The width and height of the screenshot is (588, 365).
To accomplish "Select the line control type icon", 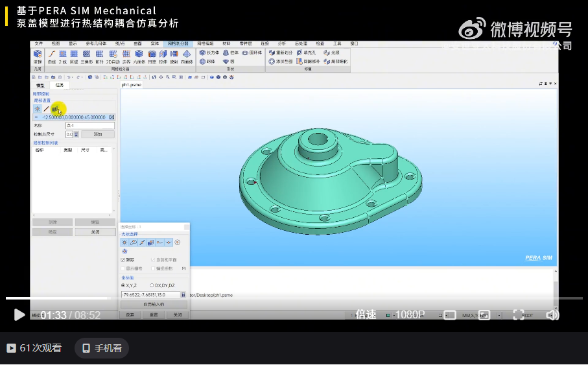I will (46, 109).
